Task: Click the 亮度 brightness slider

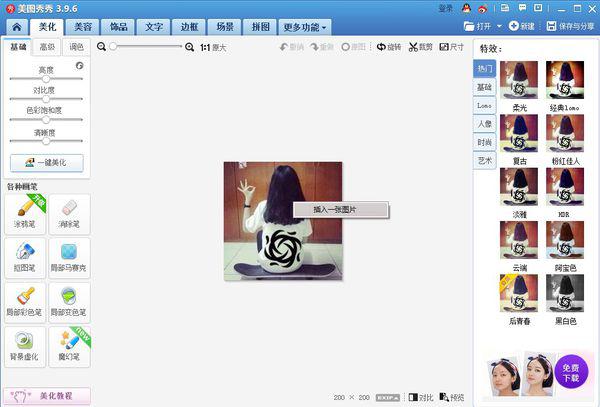Action: point(46,81)
